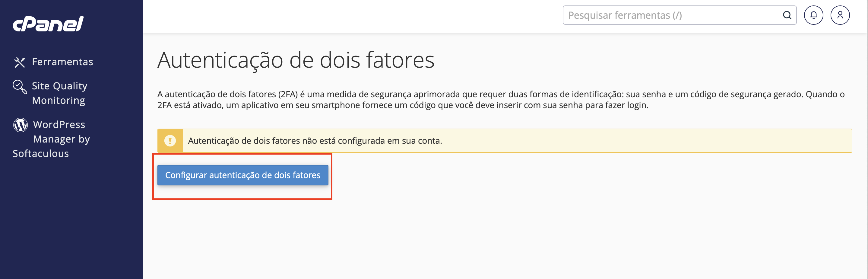This screenshot has width=868, height=279.
Task: Click the yellow warning exclamation icon
Action: click(x=170, y=141)
